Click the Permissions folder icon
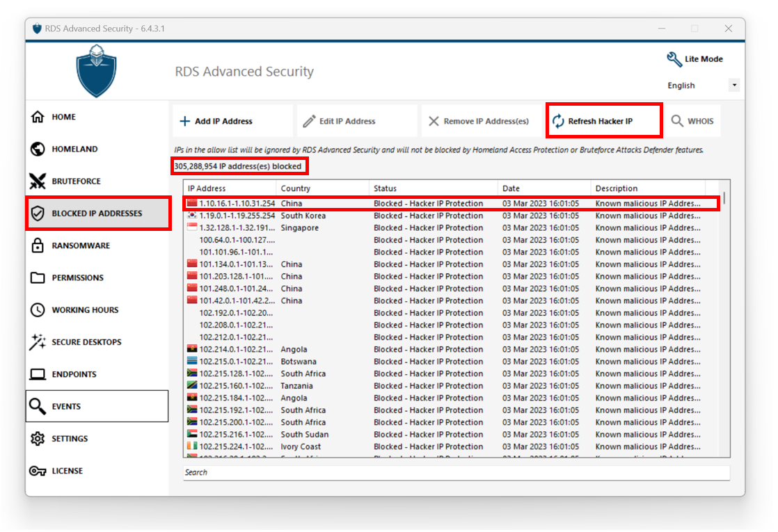Viewport: 778px width, 532px height. 38,277
